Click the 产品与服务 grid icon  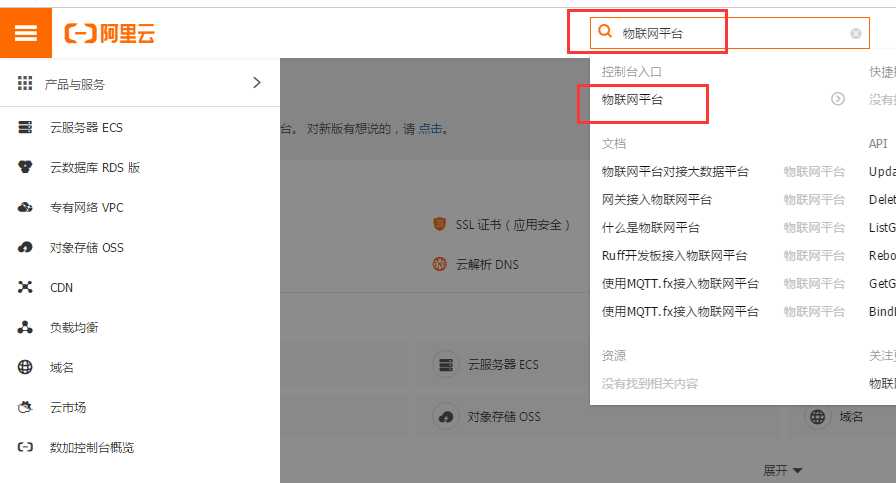(25, 83)
